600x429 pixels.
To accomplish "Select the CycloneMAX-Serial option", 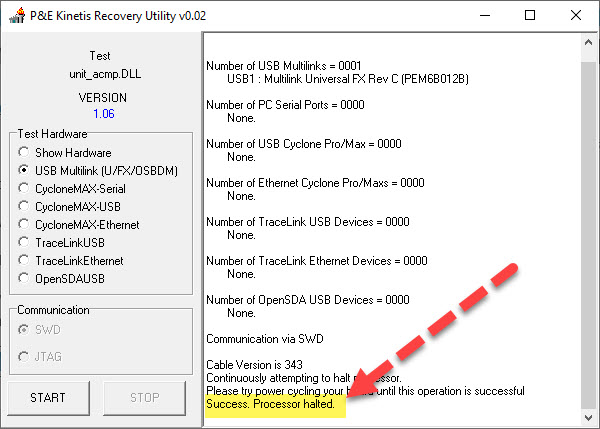I will [24, 188].
